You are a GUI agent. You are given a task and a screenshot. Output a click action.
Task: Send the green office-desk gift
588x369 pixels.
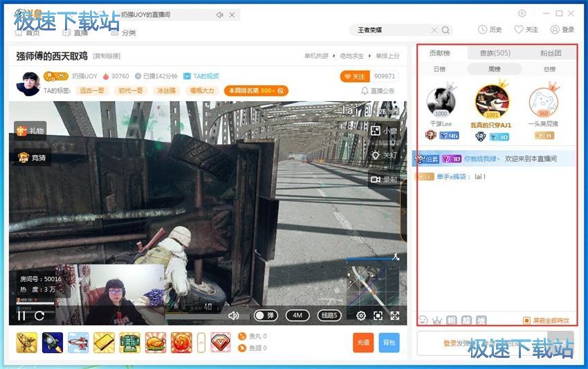pyautogui.click(x=130, y=343)
